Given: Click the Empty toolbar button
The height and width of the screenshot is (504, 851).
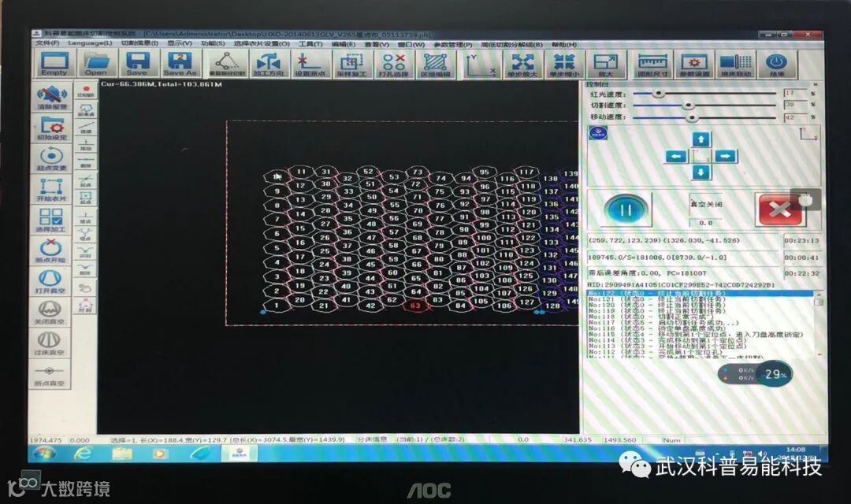Looking at the screenshot, I should click(54, 64).
